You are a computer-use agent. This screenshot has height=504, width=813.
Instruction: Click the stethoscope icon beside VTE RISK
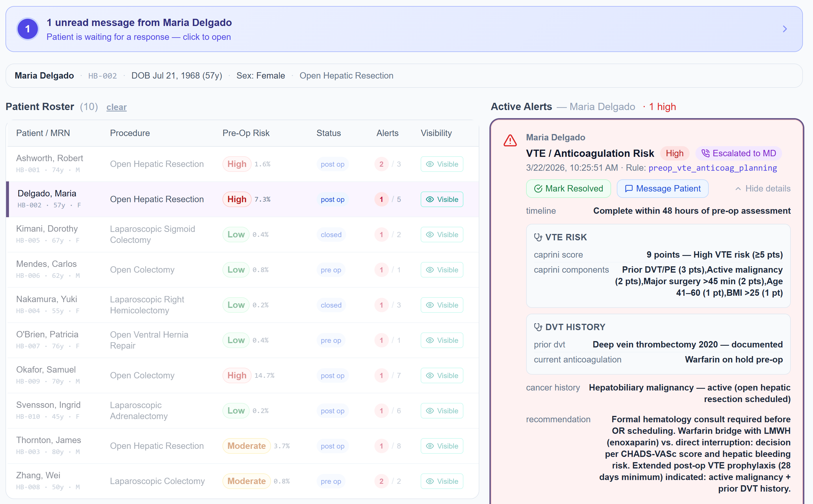pyautogui.click(x=538, y=237)
